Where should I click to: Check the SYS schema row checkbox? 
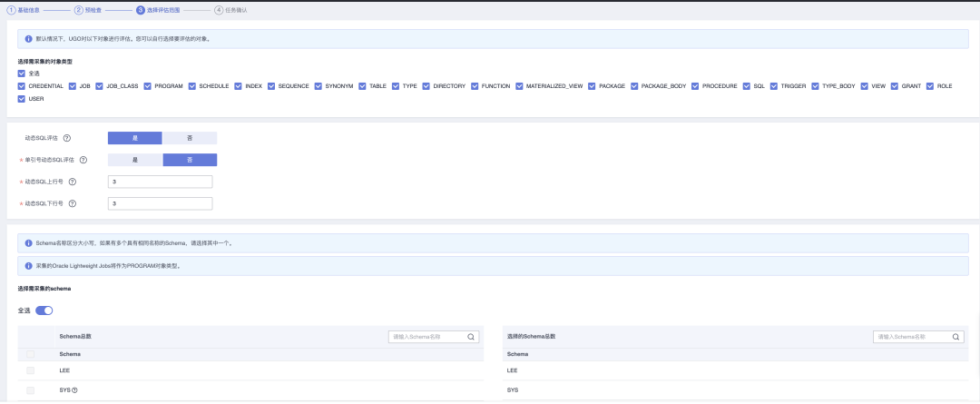point(31,390)
